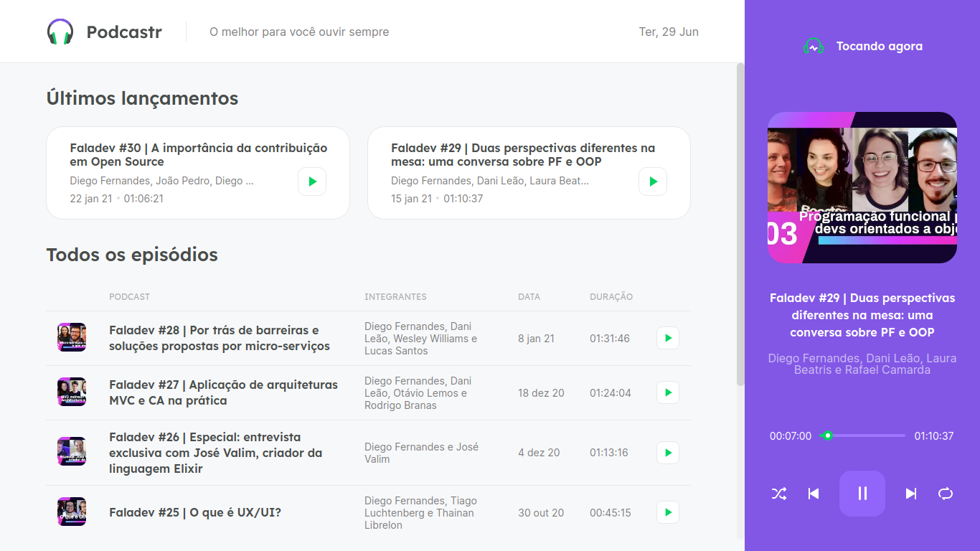This screenshot has width=980, height=551.
Task: Open the Faladev #27 thumbnail
Action: 72,392
